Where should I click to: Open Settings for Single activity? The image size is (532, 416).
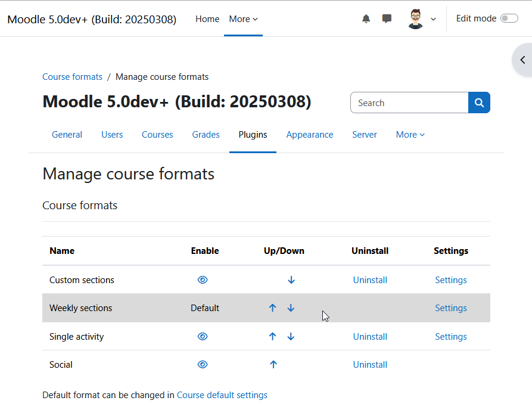pyautogui.click(x=451, y=337)
